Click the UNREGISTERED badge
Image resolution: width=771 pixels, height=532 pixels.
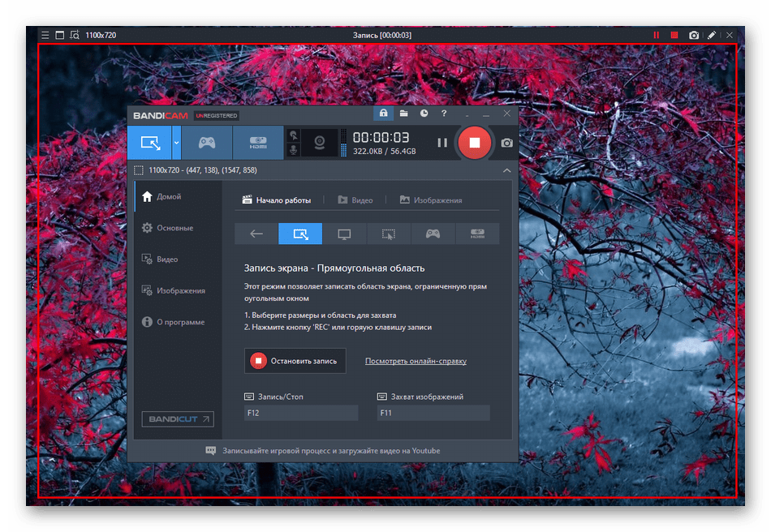(217, 116)
